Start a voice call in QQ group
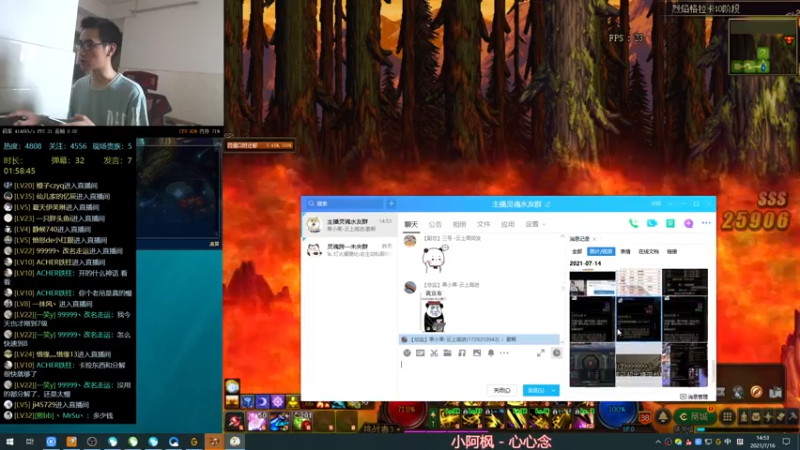Viewport: 800px width, 450px height. [633, 223]
